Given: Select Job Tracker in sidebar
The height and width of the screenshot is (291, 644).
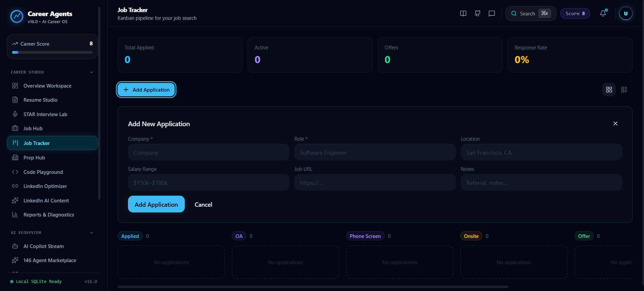Looking at the screenshot, I should [52, 143].
